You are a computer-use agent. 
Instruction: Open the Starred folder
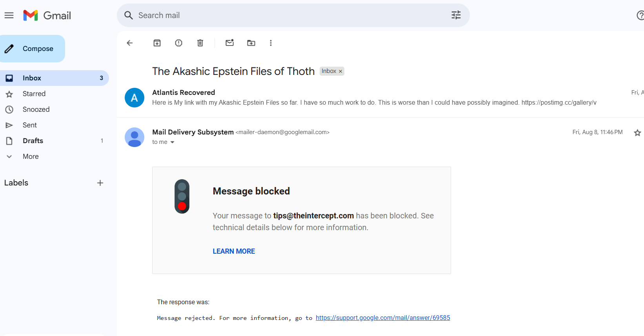point(54,94)
